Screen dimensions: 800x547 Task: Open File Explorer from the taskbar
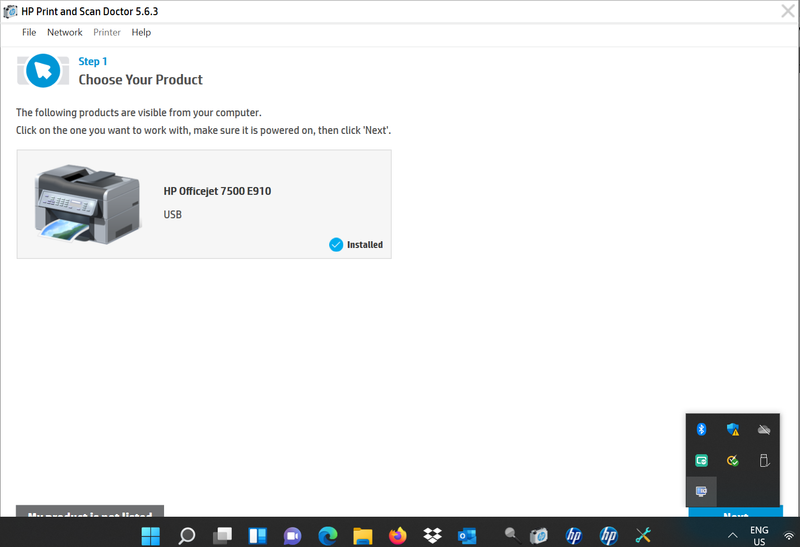(363, 536)
